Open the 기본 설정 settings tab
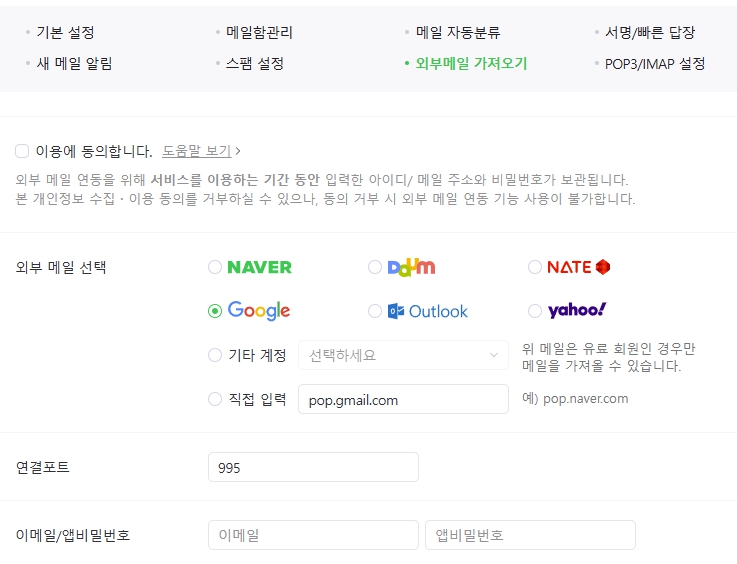 [65, 32]
